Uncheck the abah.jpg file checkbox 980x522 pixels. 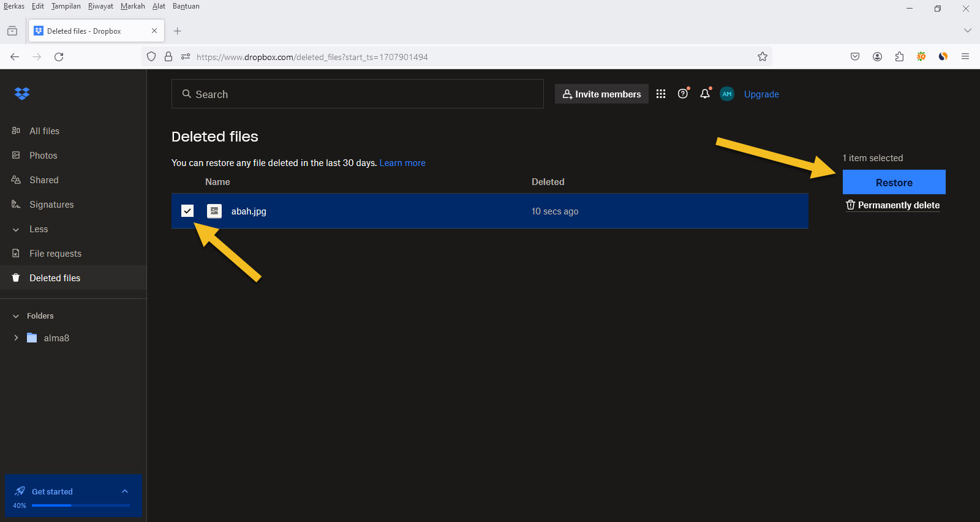(187, 211)
